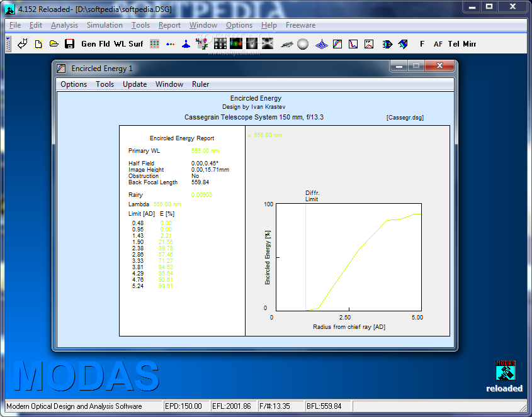
Task: Click the MODAS reloaded logo icon
Action: pos(505,370)
